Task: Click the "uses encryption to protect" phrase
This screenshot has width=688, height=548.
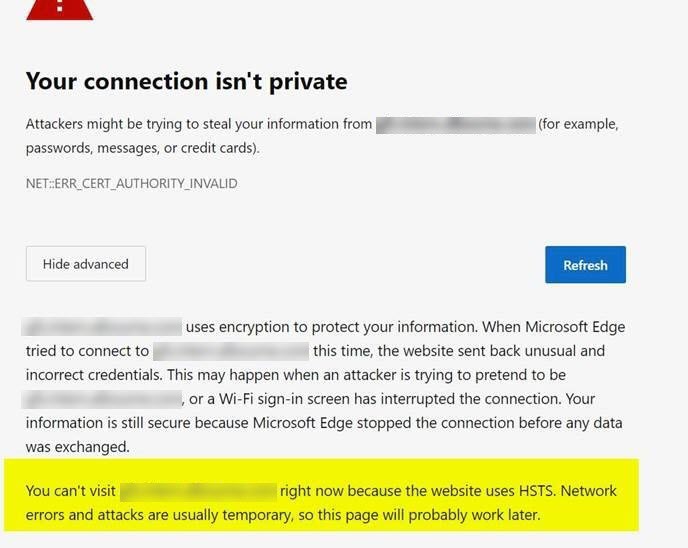Action: pyautogui.click(x=270, y=327)
